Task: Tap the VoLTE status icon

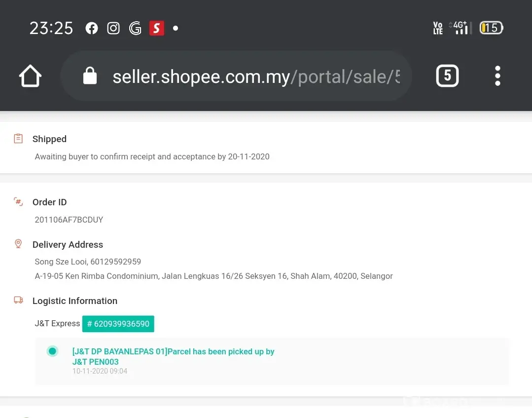Action: (x=437, y=28)
